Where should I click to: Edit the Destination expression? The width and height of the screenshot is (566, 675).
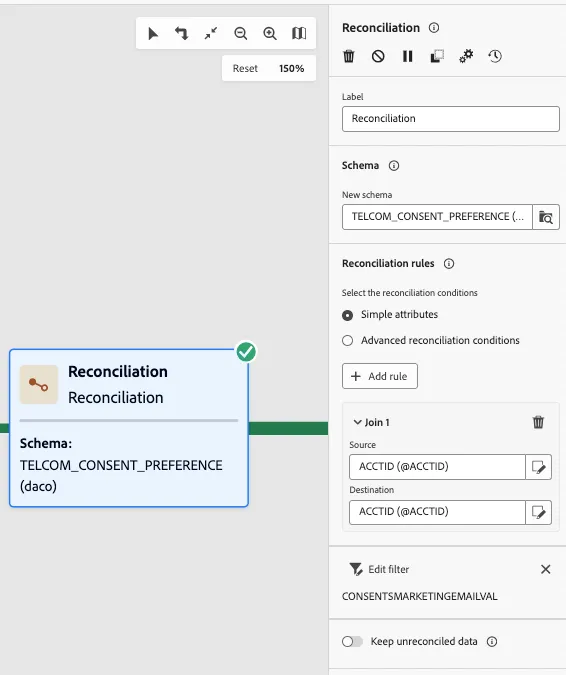(x=538, y=512)
